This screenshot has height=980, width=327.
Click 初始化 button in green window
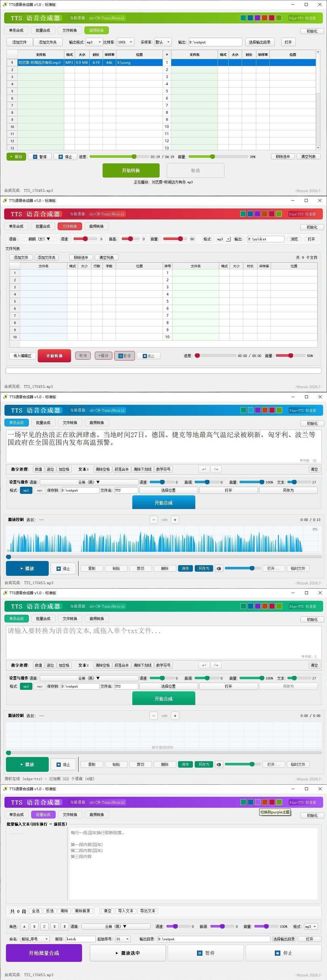point(312,619)
